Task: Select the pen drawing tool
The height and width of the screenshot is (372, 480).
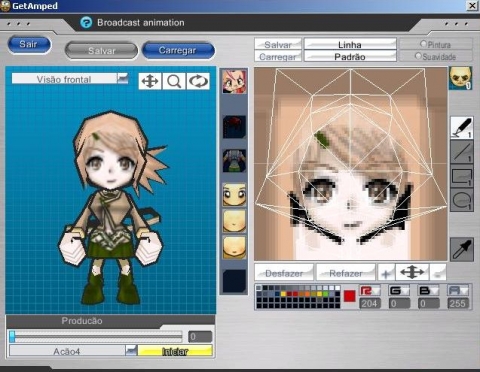Action: tap(462, 127)
